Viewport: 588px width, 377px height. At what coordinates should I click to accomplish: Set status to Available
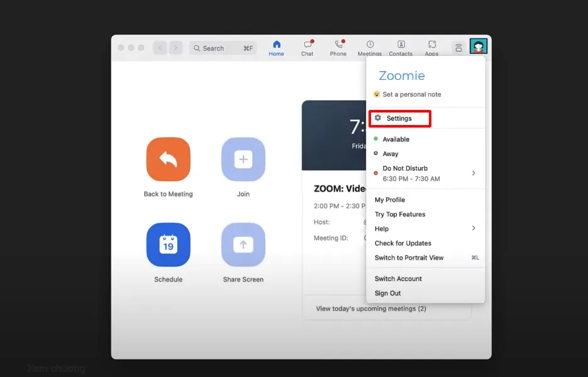click(396, 139)
